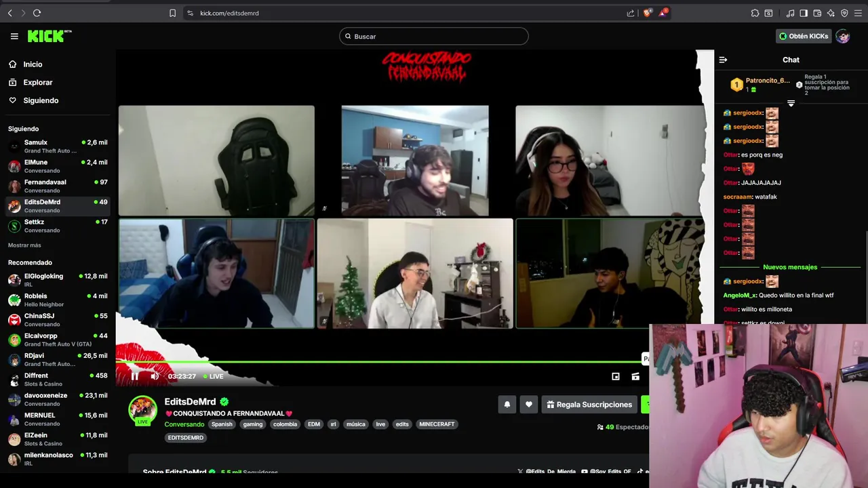868x488 pixels.
Task: Open MERNUEL recommended channel
Action: coord(58,419)
